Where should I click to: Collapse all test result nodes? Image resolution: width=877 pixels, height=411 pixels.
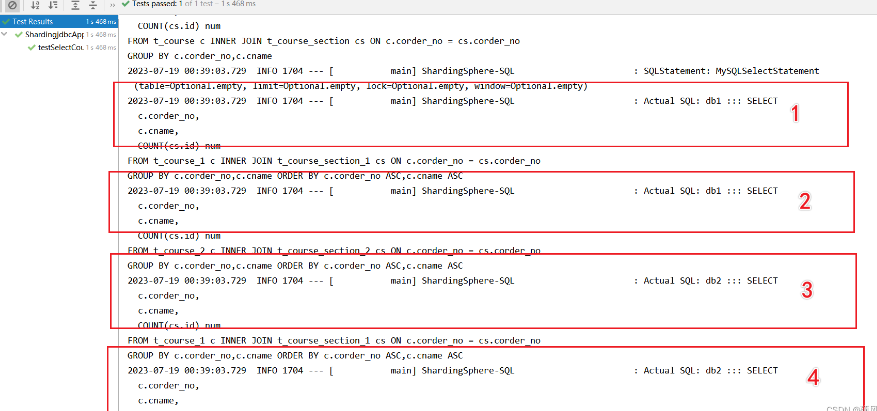93,5
